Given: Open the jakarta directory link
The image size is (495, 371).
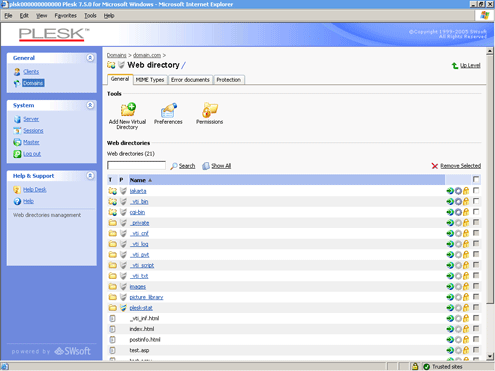Looking at the screenshot, I should [x=138, y=191].
